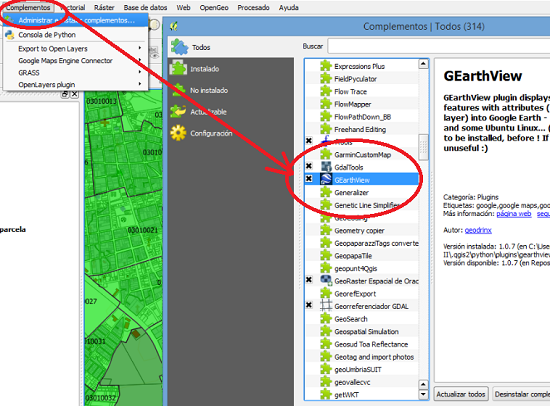Click the GeoSearch plugin icon

[x=326, y=319]
